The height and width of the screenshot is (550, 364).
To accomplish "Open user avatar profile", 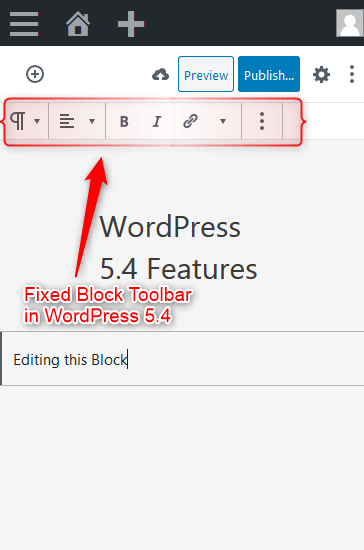I will [x=350, y=23].
